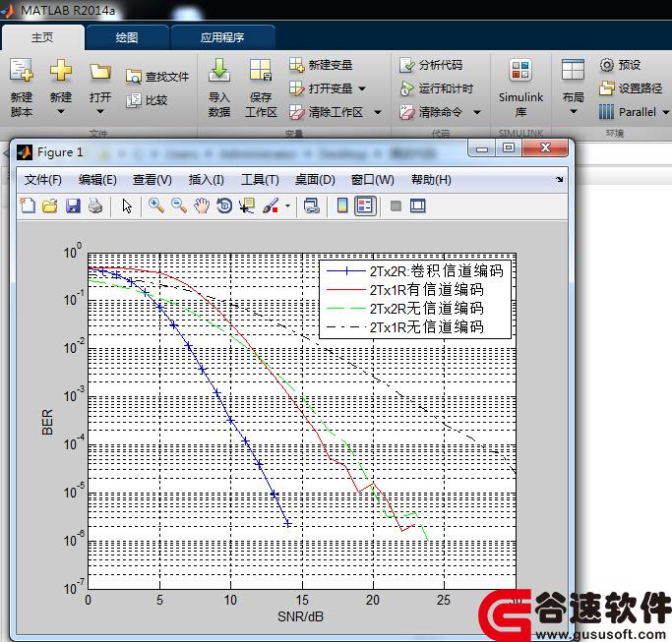
Task: Open the 工具(T) menu in Figure 1
Action: 260,180
